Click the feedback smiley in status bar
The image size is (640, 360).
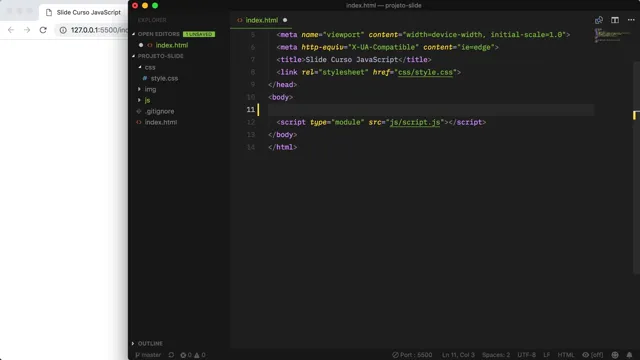point(615,355)
